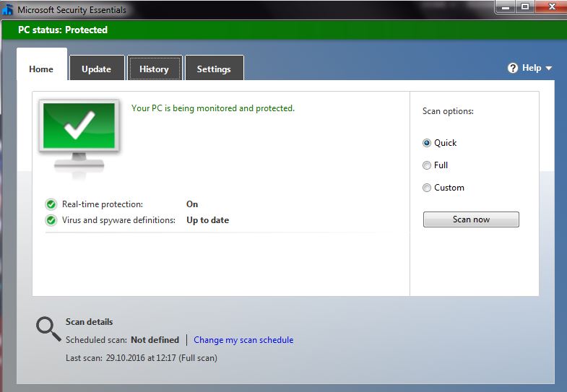567x392 pixels.
Task: Click the 'Not defined' scheduled scan value
Action: pyautogui.click(x=155, y=340)
